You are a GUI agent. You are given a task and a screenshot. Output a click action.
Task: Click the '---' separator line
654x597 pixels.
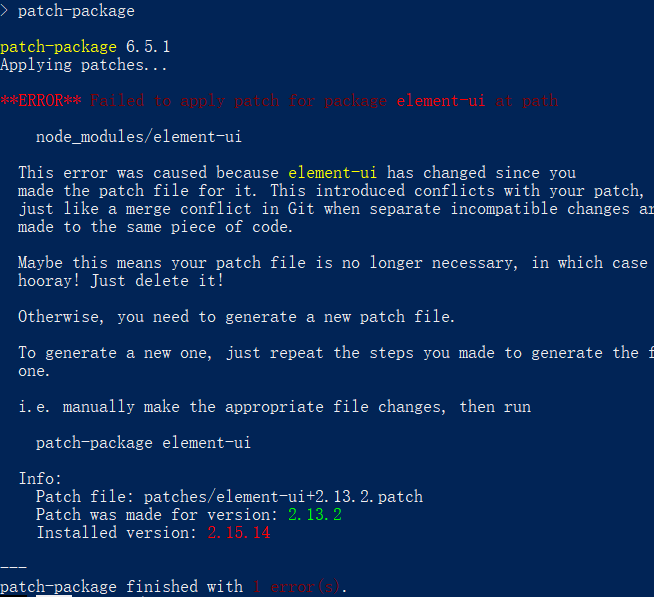[13, 567]
